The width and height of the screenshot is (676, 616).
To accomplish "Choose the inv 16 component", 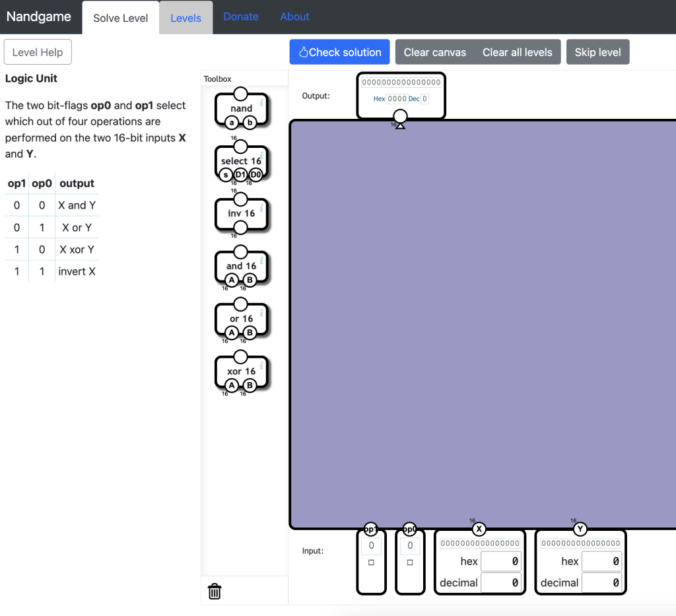I will (x=241, y=213).
